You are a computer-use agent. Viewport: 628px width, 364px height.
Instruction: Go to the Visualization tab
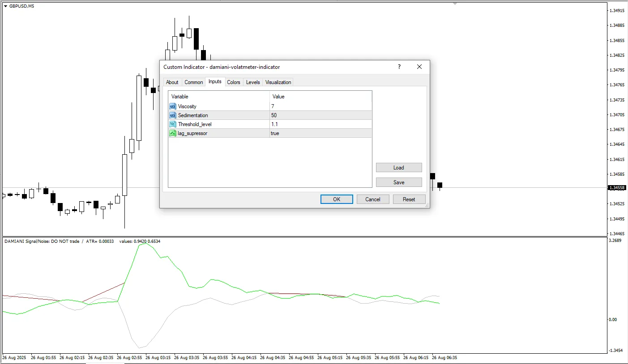[278, 82]
